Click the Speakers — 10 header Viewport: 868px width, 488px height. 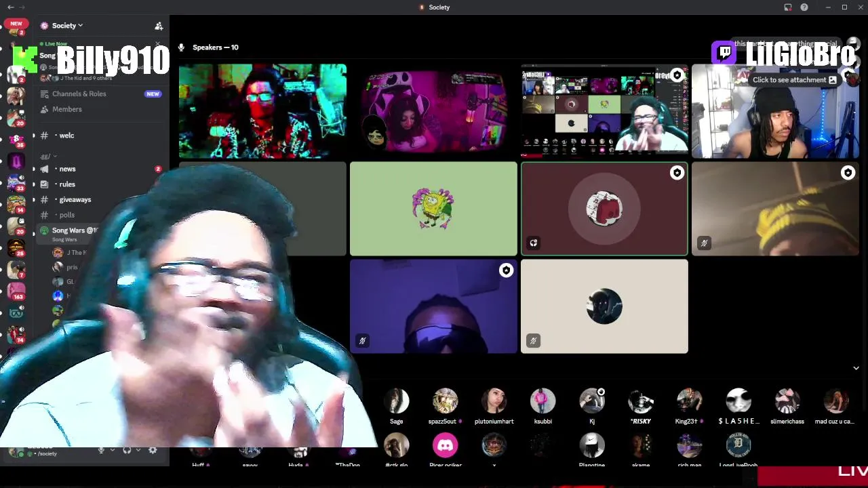click(x=215, y=47)
